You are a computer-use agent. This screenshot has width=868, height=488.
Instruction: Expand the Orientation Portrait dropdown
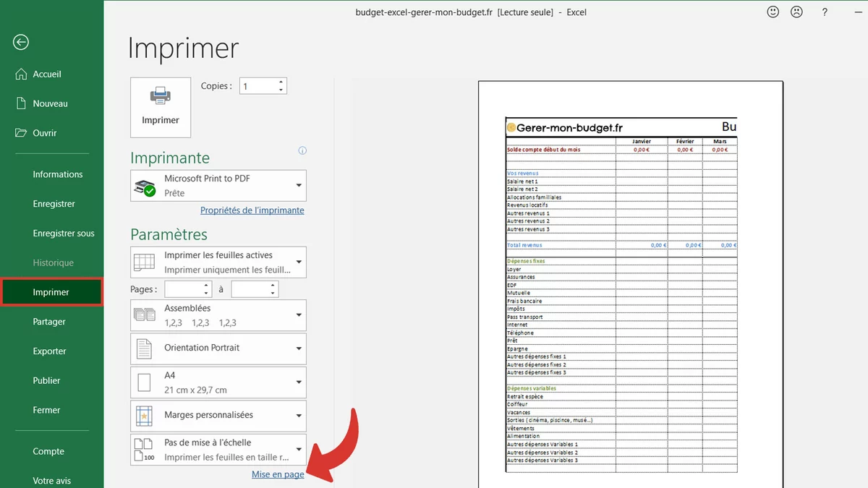pyautogui.click(x=299, y=348)
